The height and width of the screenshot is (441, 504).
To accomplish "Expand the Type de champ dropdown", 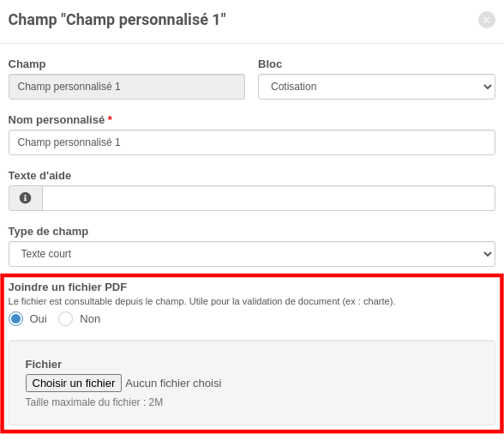I will click(252, 254).
